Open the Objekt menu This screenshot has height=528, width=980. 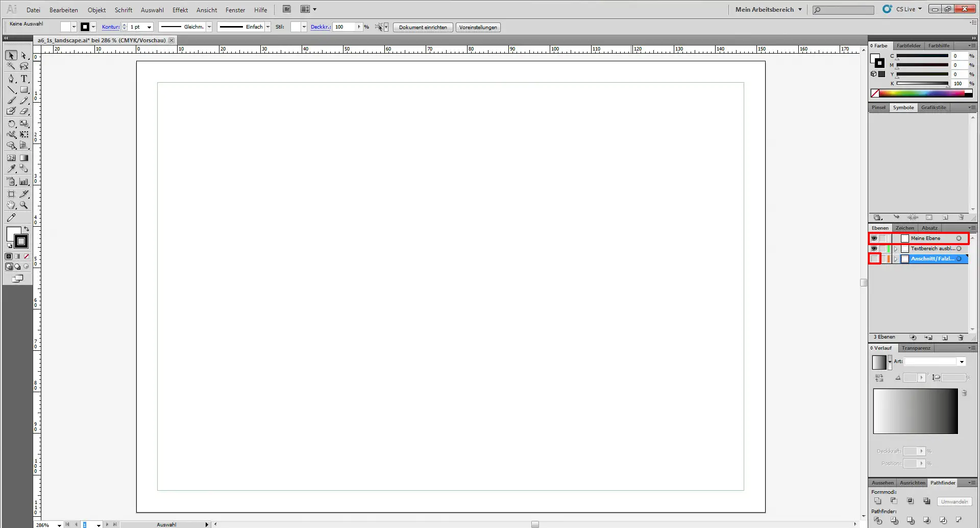pos(96,10)
